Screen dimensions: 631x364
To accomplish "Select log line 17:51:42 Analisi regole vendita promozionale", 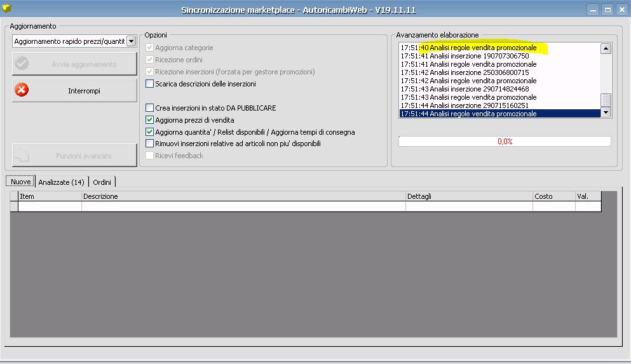I will click(500, 81).
